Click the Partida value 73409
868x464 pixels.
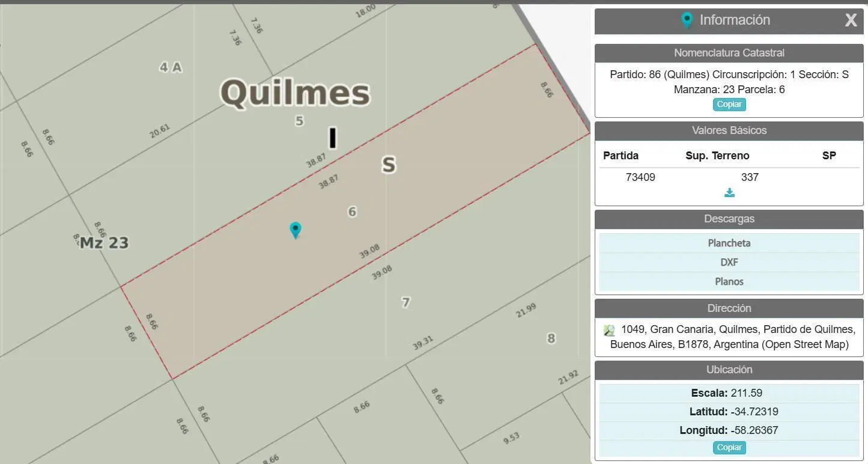[x=640, y=177]
